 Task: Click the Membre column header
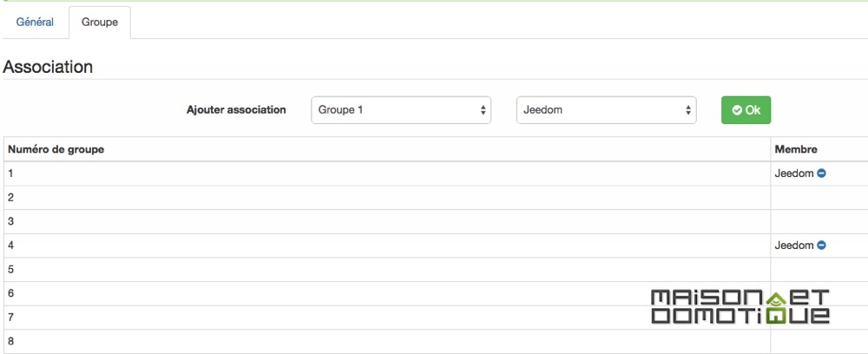[795, 149]
